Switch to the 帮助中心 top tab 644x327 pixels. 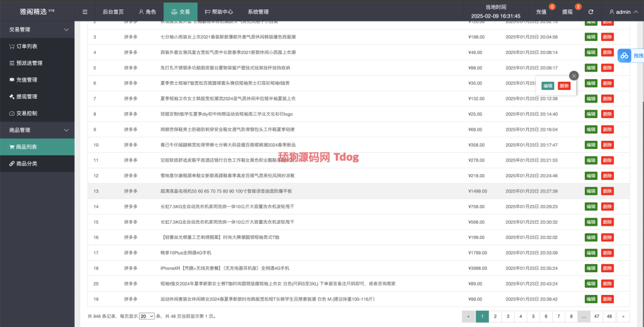click(219, 12)
